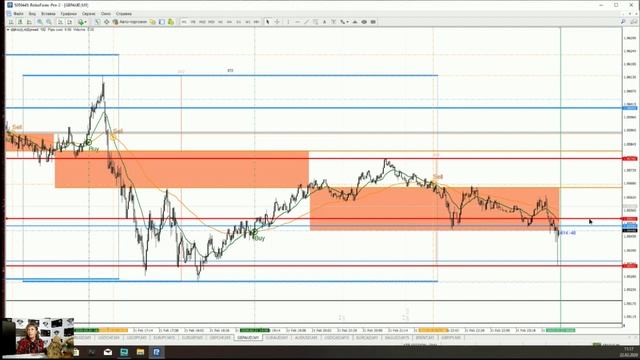Select the H1 timeframe
This screenshot has width=640, height=360.
point(220,22)
